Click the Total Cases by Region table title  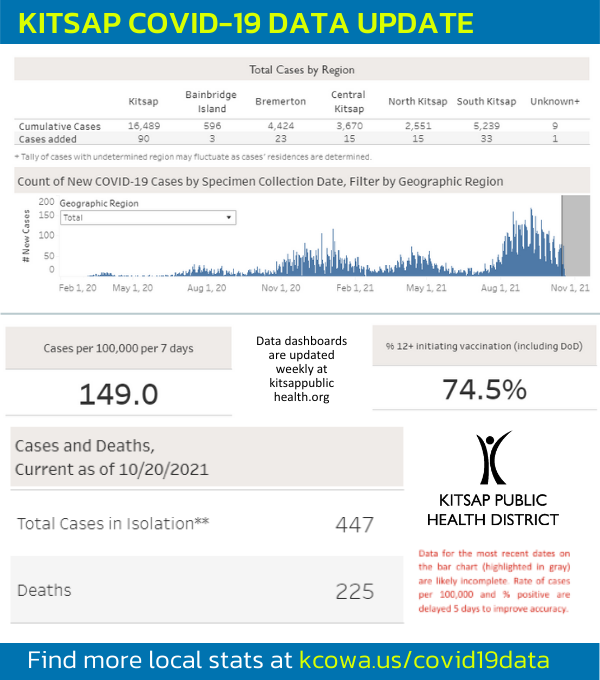[301, 70]
